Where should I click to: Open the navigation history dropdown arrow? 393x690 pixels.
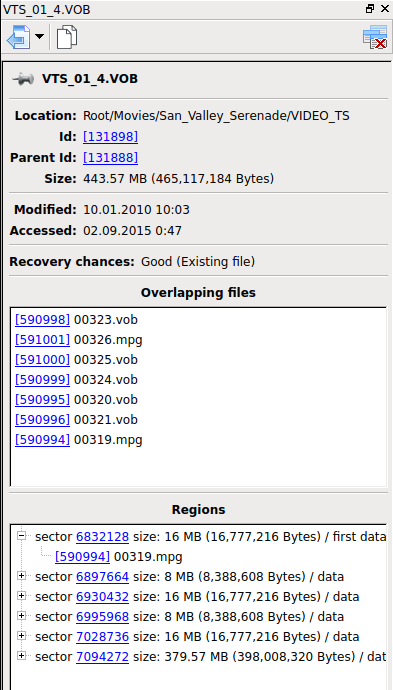click(x=40, y=37)
